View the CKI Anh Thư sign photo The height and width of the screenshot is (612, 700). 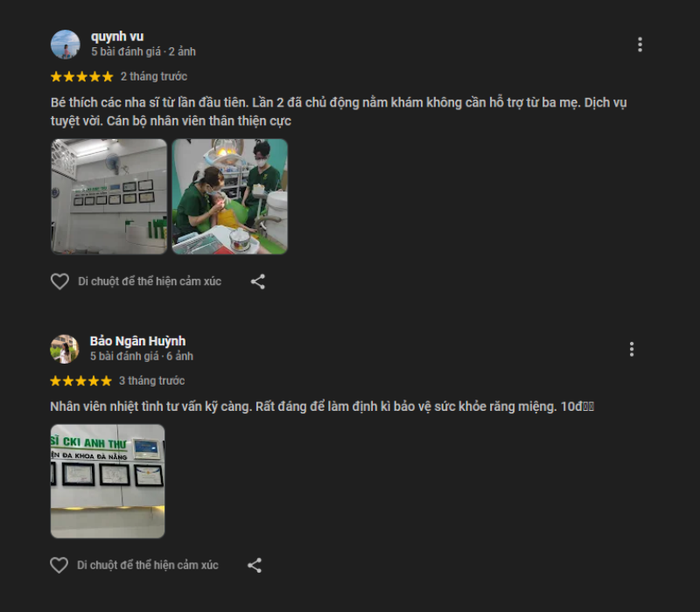tap(108, 482)
